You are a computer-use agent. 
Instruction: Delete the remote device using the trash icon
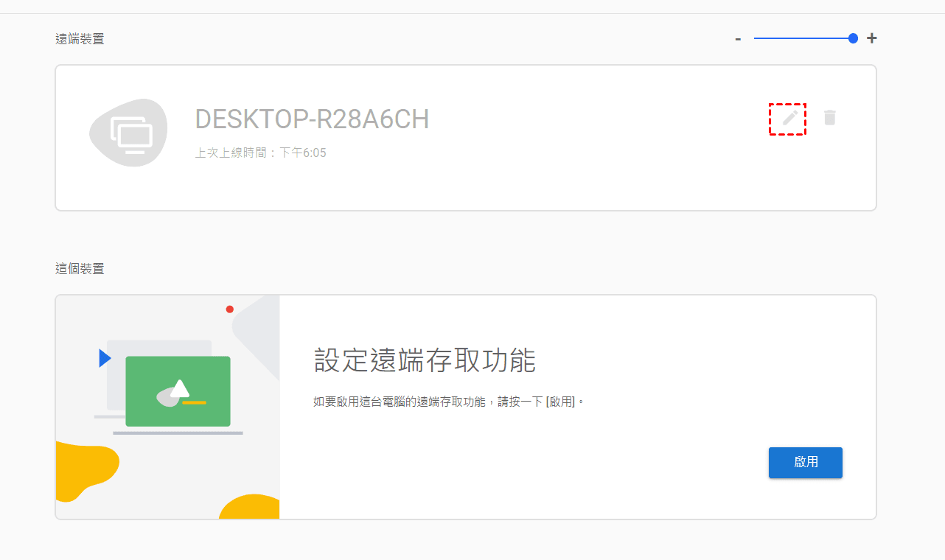tap(830, 118)
